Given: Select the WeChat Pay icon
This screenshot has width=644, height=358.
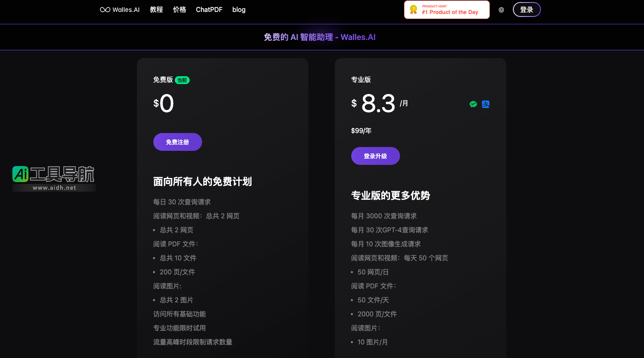Looking at the screenshot, I should [x=473, y=104].
